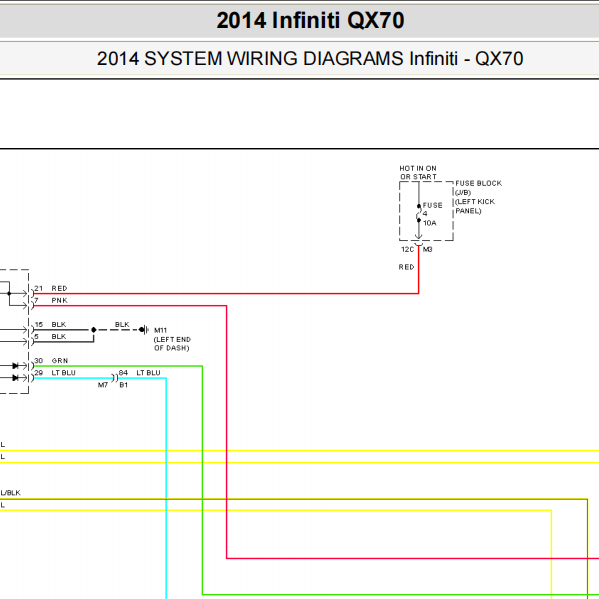
Task: Click the 'BLK' label at pin 15
Action: 59,324
